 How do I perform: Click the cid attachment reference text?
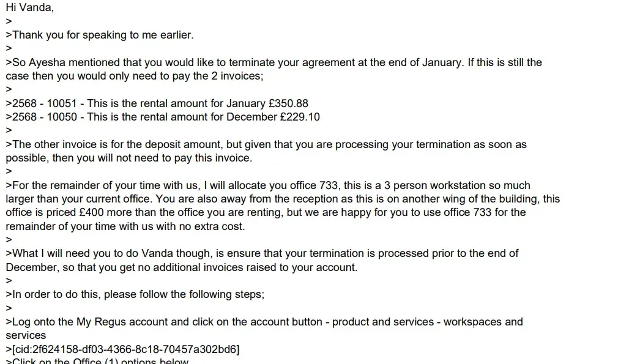125,349
